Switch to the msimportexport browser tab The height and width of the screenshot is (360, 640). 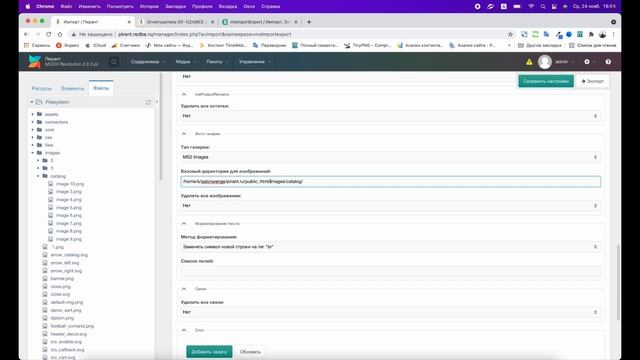pos(260,22)
